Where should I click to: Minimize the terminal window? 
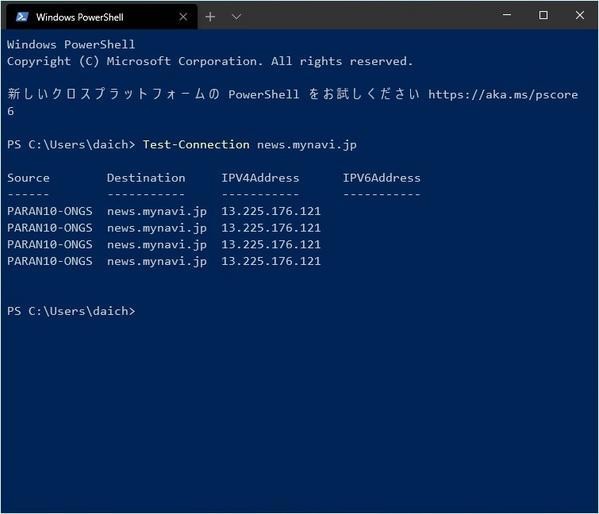pos(507,15)
